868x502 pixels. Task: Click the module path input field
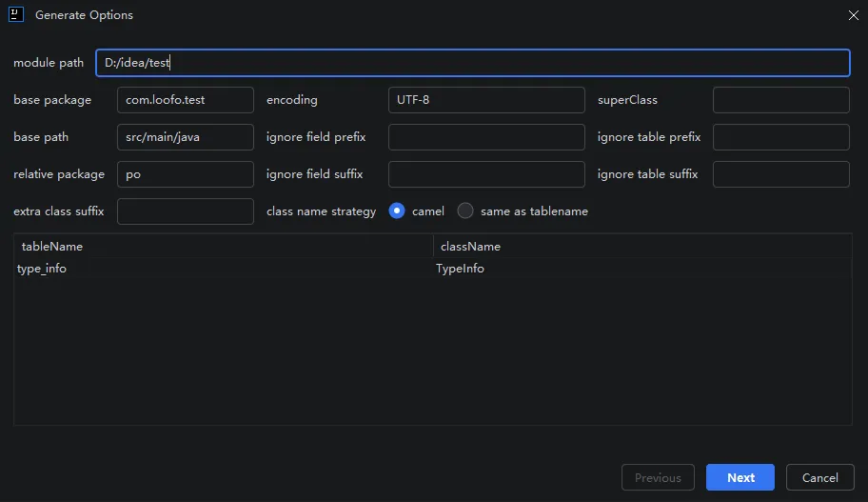(472, 63)
